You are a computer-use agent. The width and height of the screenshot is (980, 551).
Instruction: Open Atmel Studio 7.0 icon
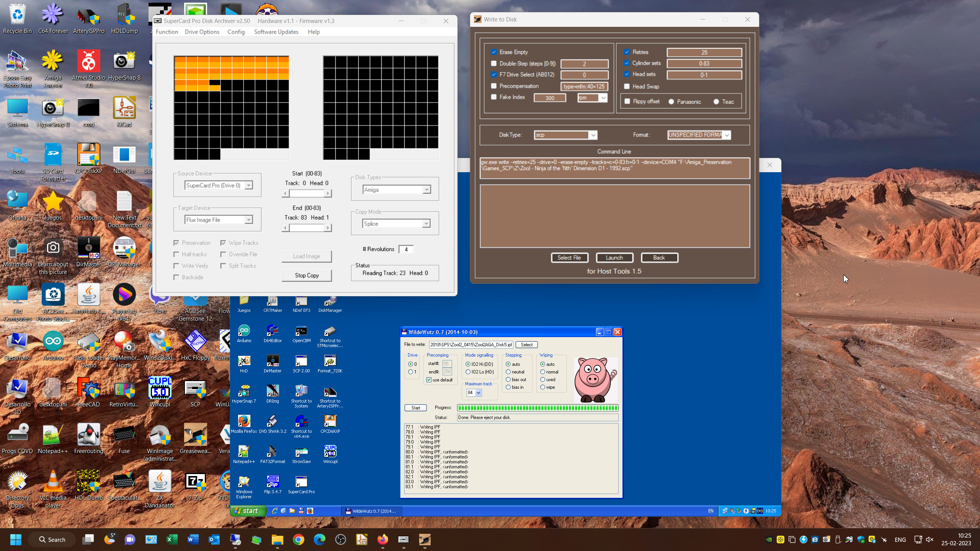[88, 69]
